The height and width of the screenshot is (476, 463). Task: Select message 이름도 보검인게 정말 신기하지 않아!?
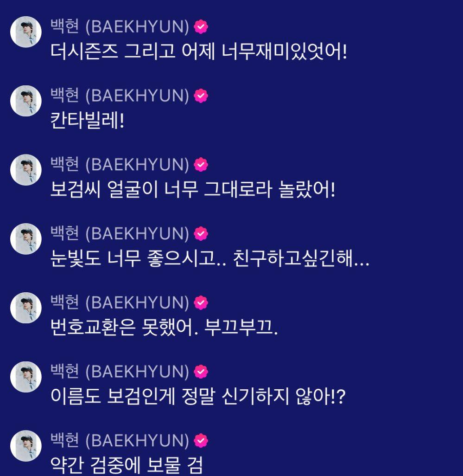[198, 397]
